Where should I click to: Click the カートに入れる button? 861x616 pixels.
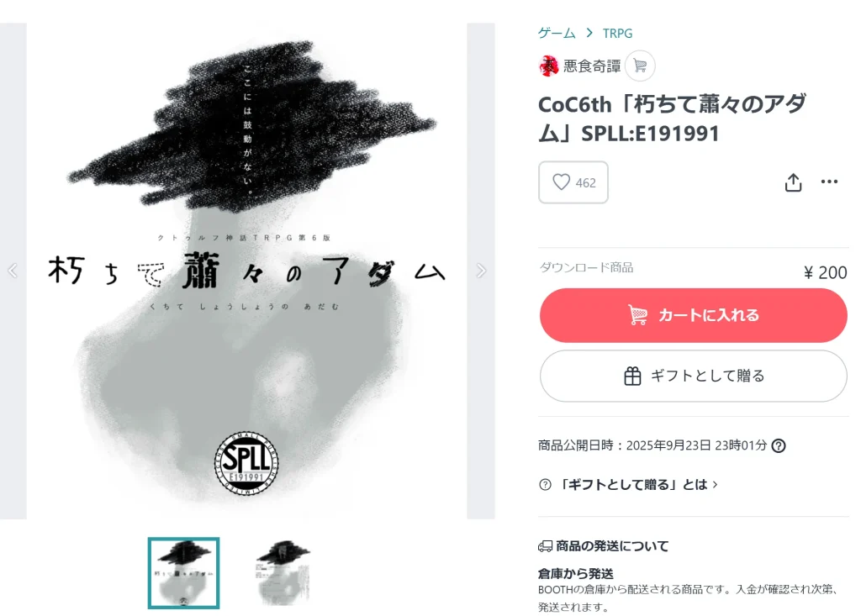click(693, 315)
